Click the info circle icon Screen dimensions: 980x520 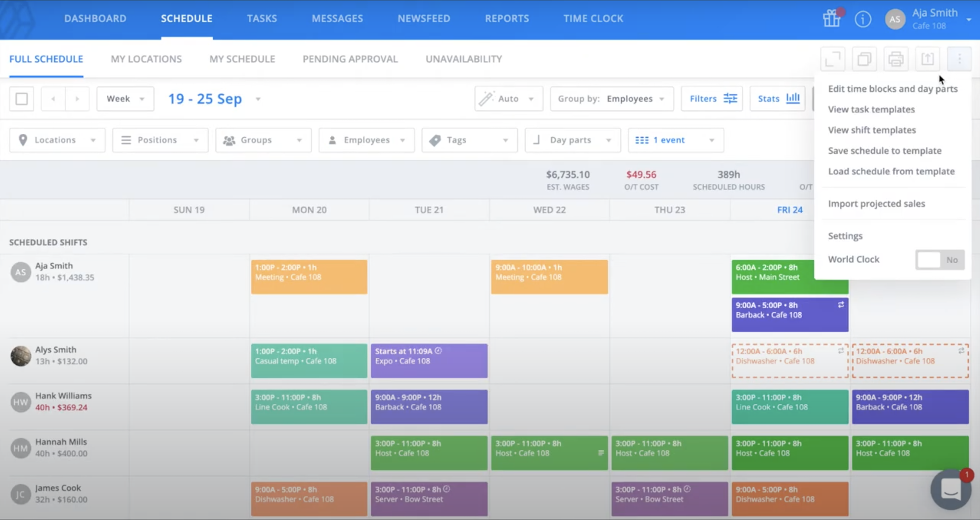pyautogui.click(x=863, y=19)
